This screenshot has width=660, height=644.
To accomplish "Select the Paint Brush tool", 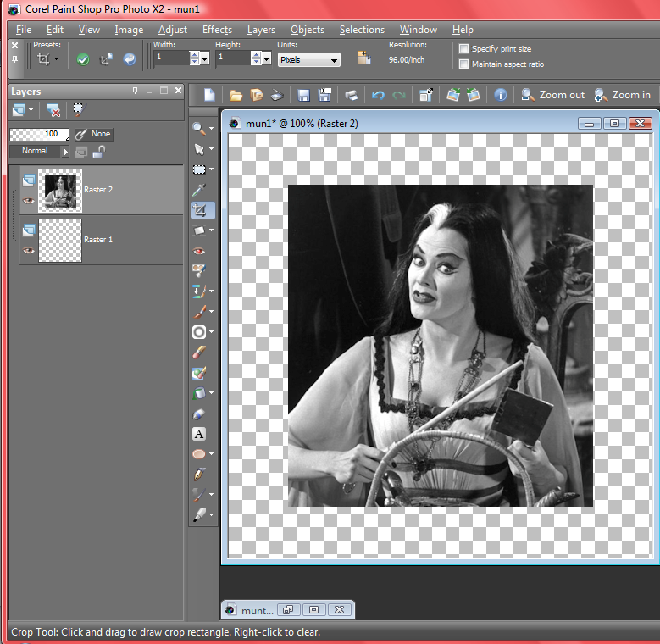I will [x=198, y=312].
